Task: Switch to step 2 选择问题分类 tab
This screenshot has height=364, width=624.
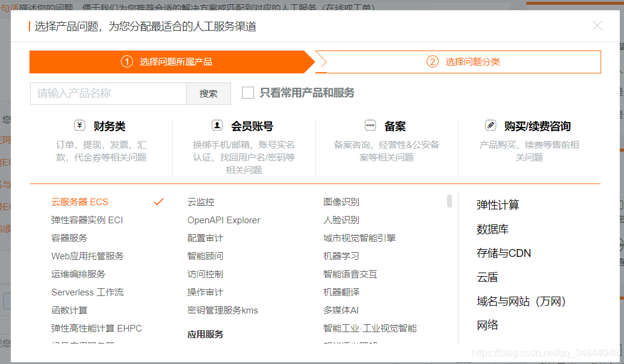Action: tap(458, 61)
